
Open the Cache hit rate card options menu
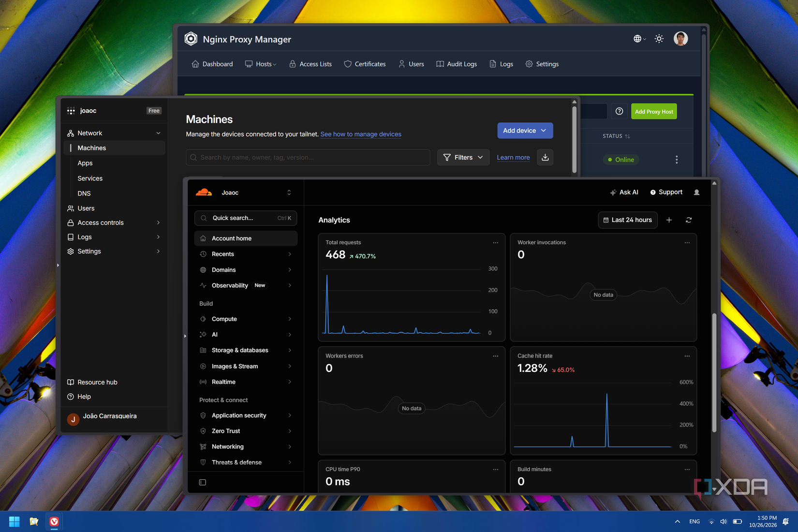point(687,356)
